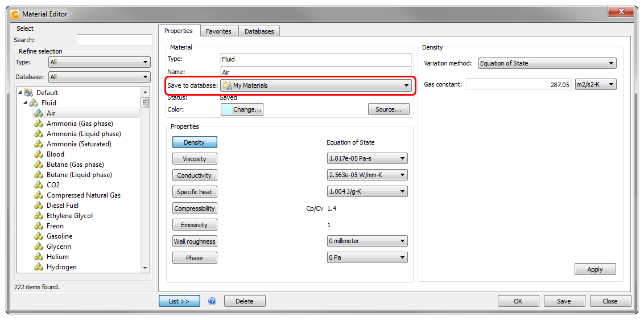644x320 pixels.
Task: Open the Viscosity value dropdown
Action: click(x=367, y=158)
